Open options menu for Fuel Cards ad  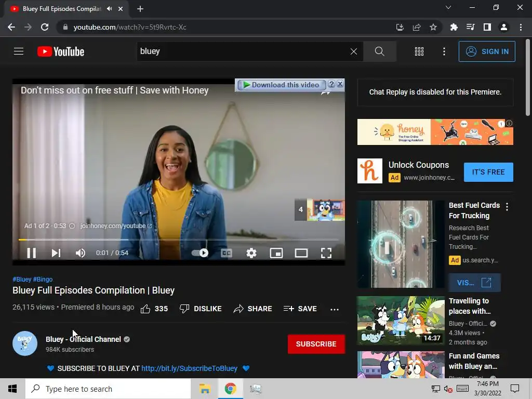tap(507, 207)
